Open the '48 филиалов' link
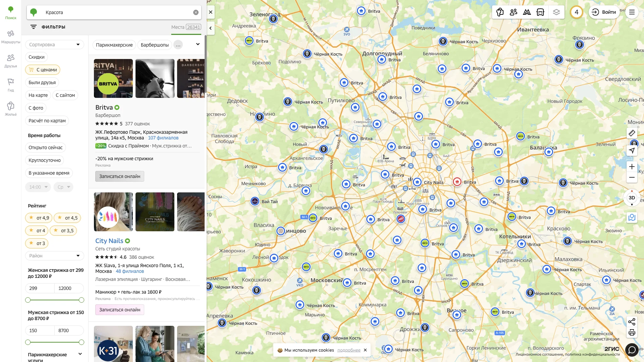644x362 pixels. [130, 271]
